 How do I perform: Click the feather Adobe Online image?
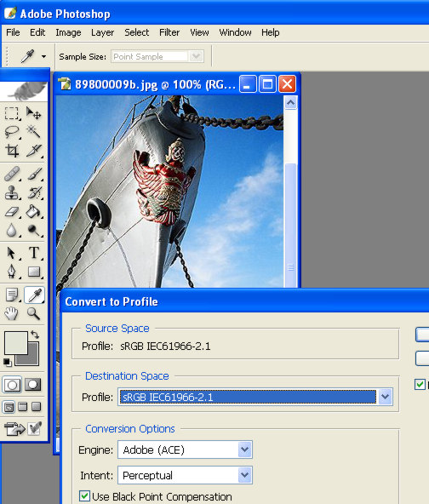pos(24,91)
